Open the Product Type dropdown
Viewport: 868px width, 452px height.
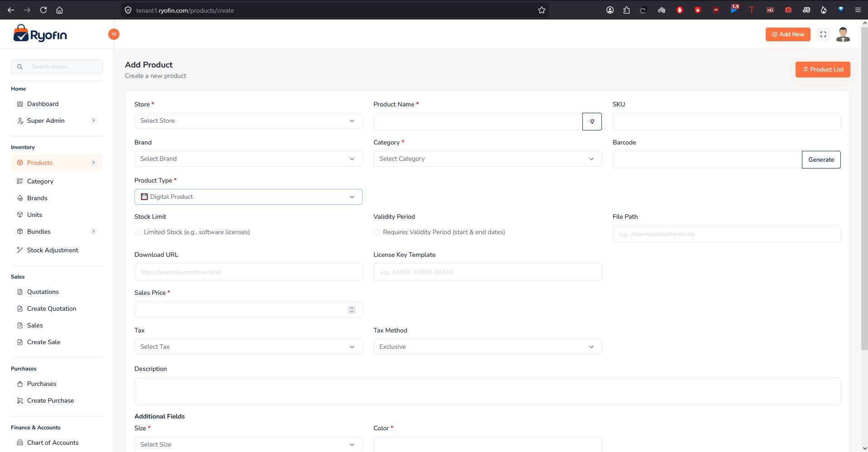tap(248, 197)
